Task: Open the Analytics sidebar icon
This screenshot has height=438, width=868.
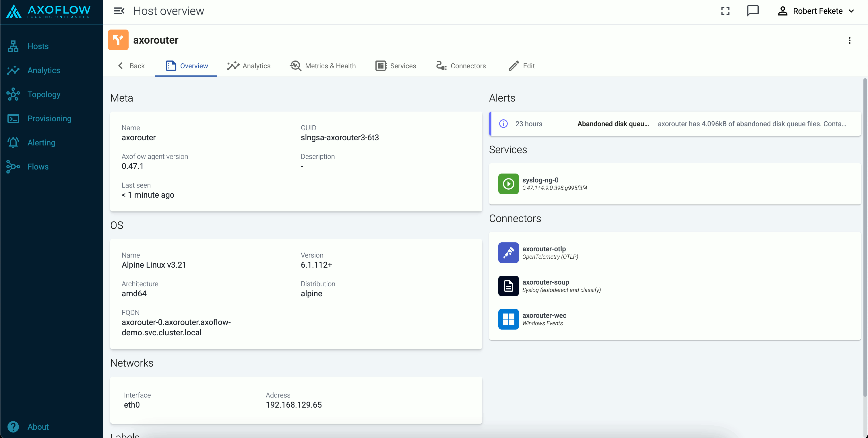Action: [x=13, y=70]
